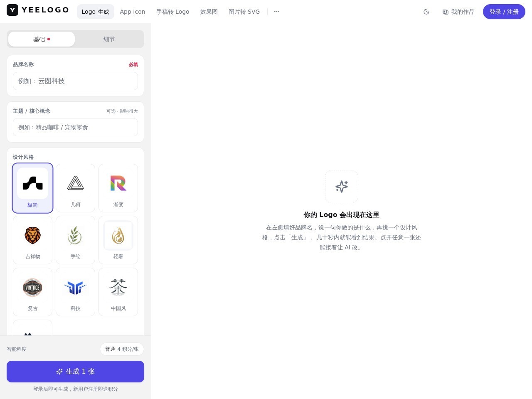This screenshot has height=399, width=532.
Task: Click 你的 Logo 会出现在这里 heading
Action: (x=342, y=215)
